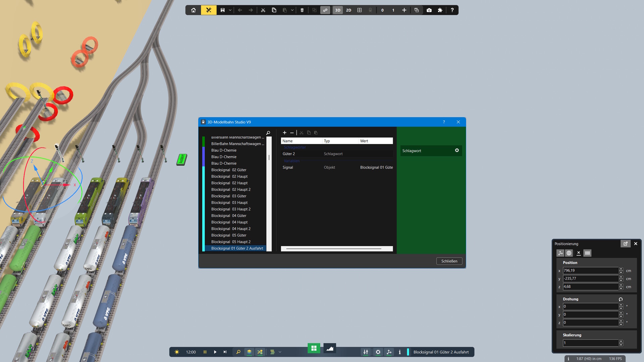Click the Schließen button
The image size is (644, 362).
coord(449,261)
